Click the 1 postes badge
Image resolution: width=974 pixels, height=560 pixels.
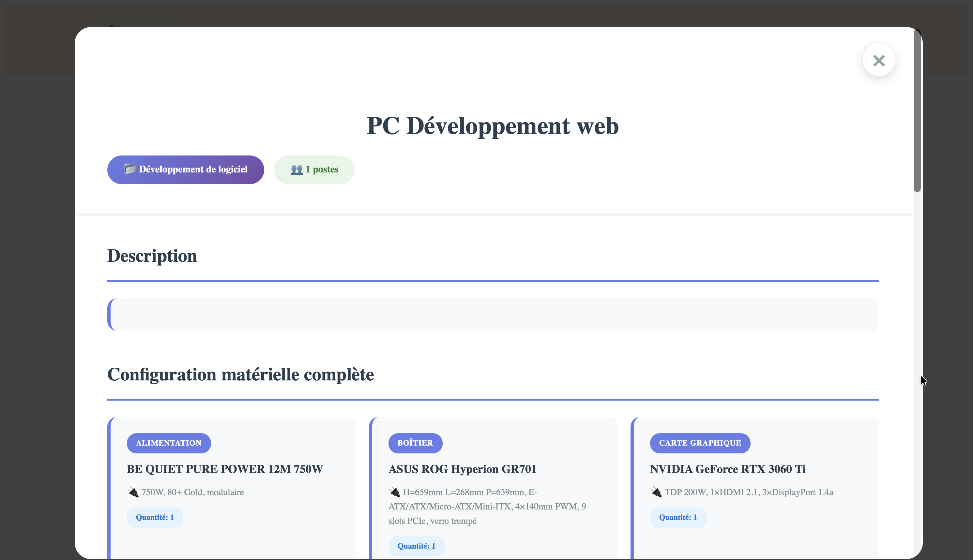click(314, 169)
